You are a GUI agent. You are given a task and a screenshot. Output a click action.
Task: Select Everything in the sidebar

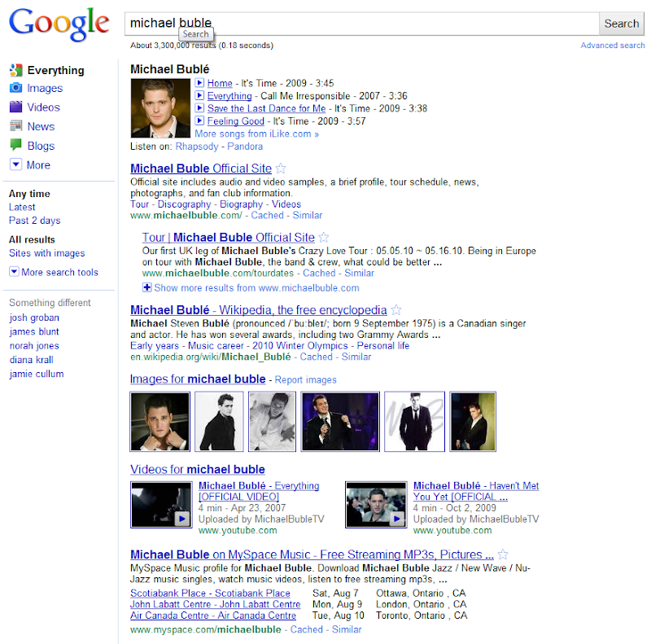pos(55,70)
